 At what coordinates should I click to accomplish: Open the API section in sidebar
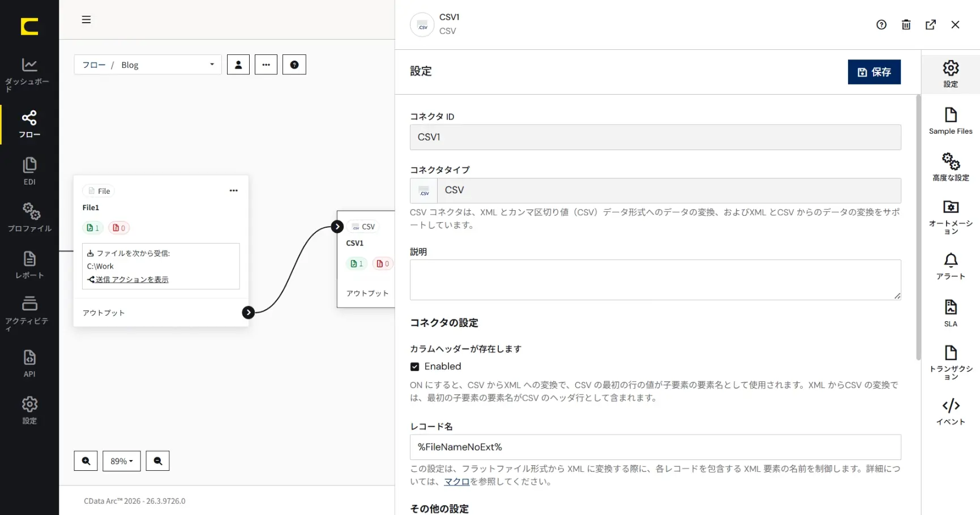(29, 364)
